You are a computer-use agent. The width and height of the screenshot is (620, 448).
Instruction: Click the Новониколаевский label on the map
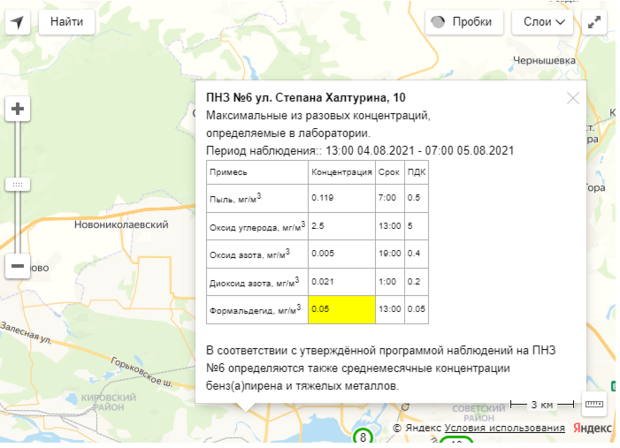[120, 225]
